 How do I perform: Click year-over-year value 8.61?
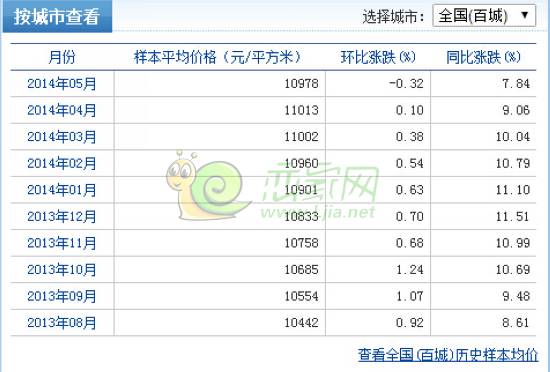(516, 323)
